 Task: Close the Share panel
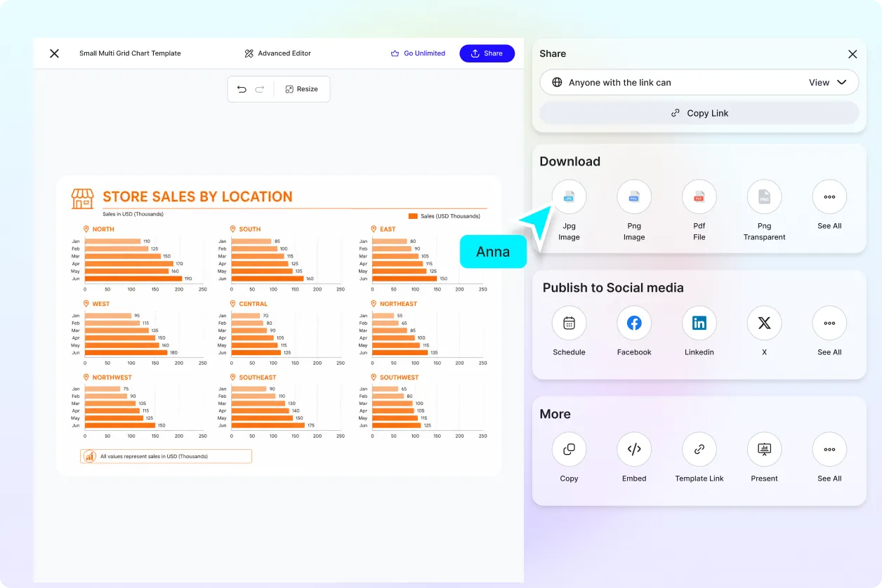point(853,54)
